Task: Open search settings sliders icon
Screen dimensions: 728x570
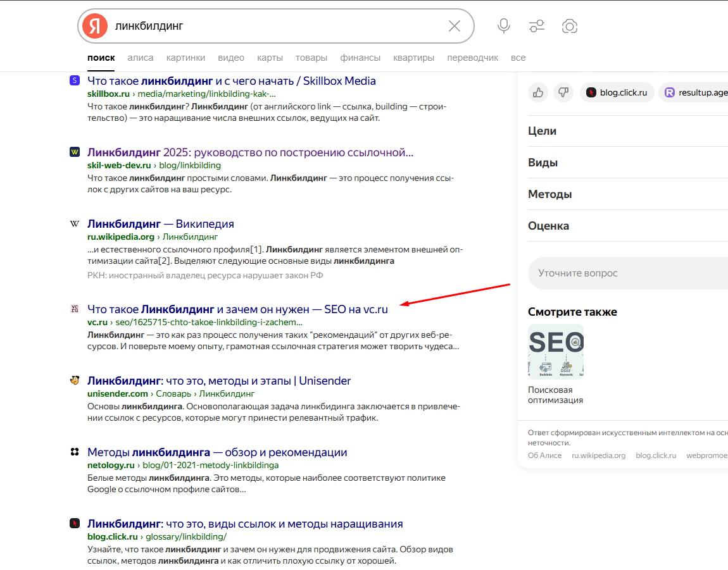Action: pos(537,26)
